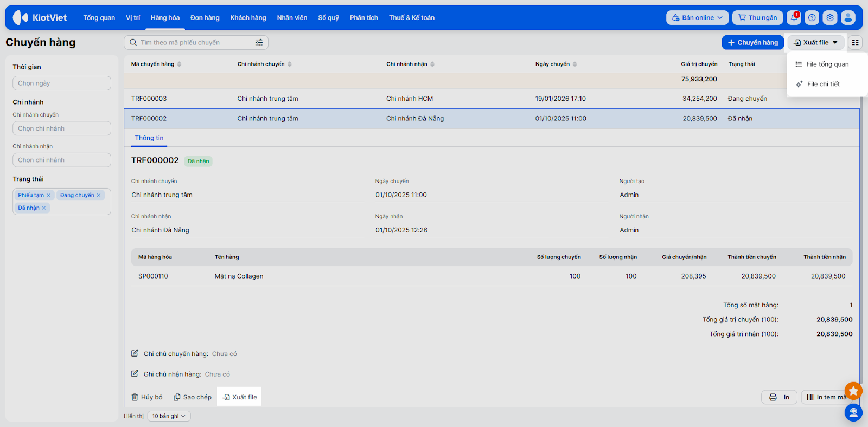Open the Hàng hóa menu

coord(165,18)
